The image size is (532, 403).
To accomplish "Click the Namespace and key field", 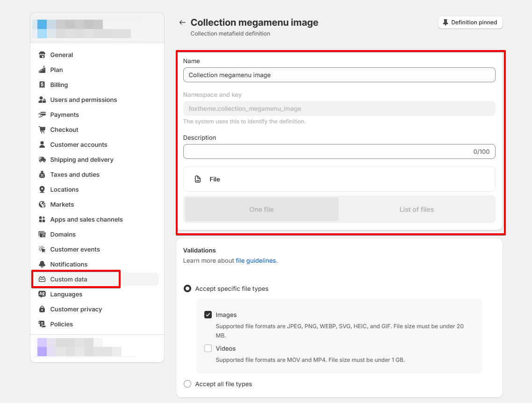I will [x=339, y=108].
